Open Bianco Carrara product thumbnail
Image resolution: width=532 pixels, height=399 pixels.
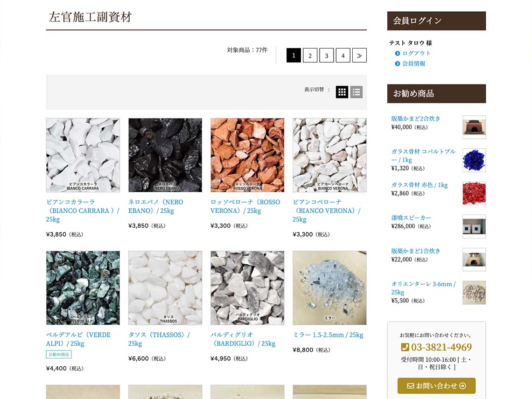(83, 155)
